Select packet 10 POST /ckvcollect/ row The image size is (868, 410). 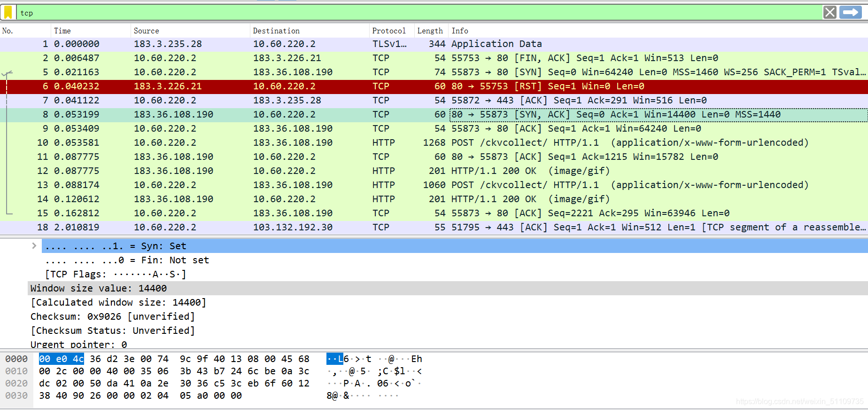(434, 142)
